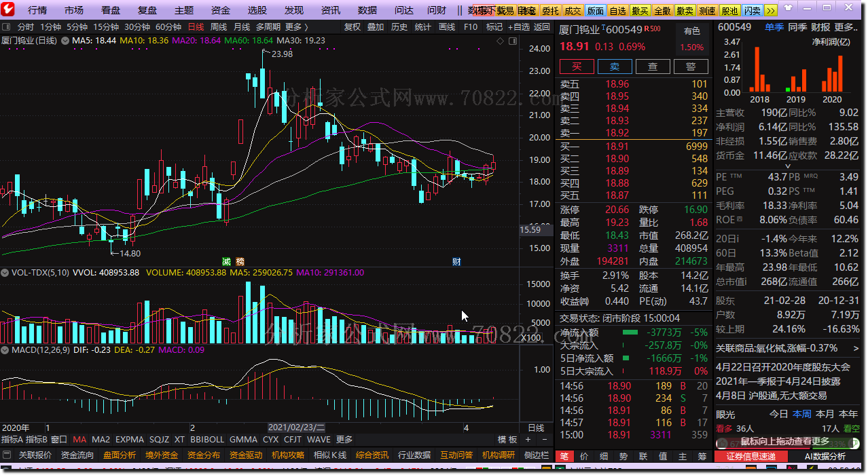The height and width of the screenshot is (475, 868).
Task: Click the 证券信息速递 red button
Action: pos(751,457)
